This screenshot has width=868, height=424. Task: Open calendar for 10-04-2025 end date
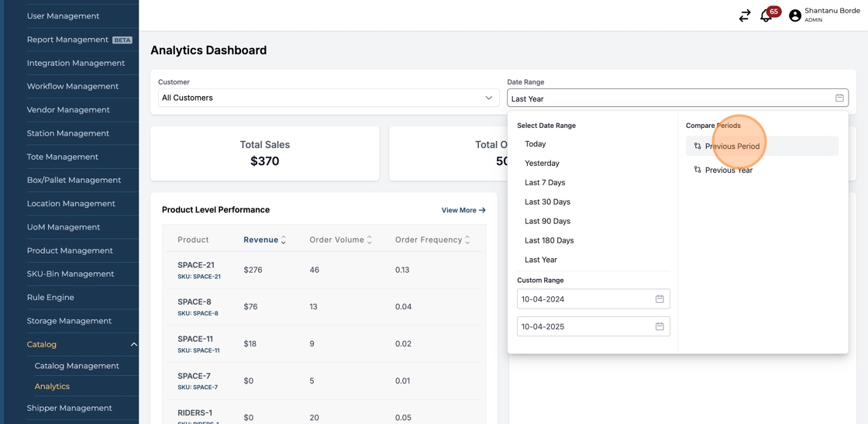point(660,326)
